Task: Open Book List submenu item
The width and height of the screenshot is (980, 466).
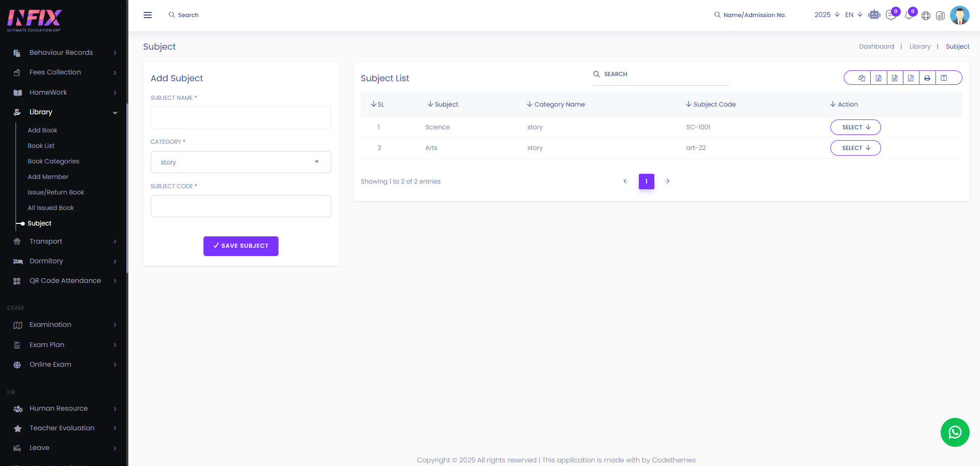Action: 41,146
